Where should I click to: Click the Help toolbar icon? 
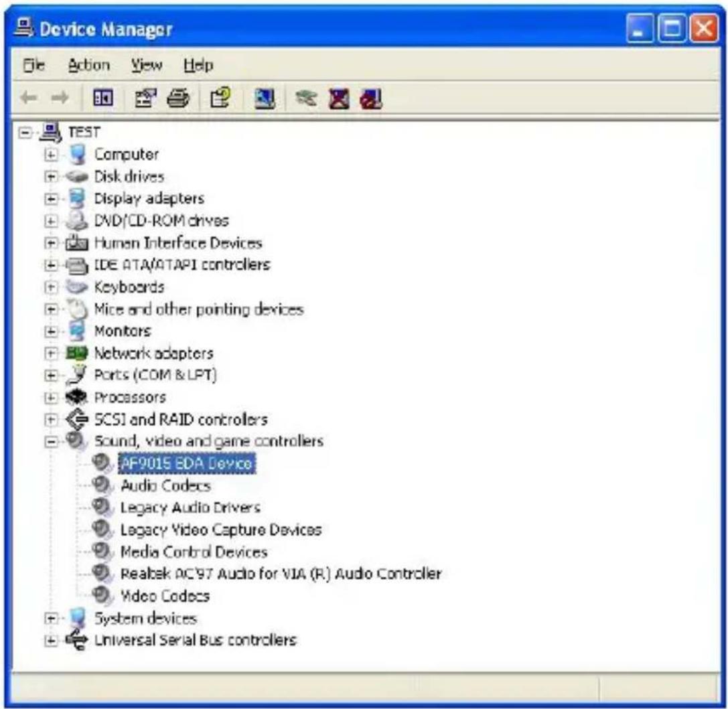[x=220, y=98]
